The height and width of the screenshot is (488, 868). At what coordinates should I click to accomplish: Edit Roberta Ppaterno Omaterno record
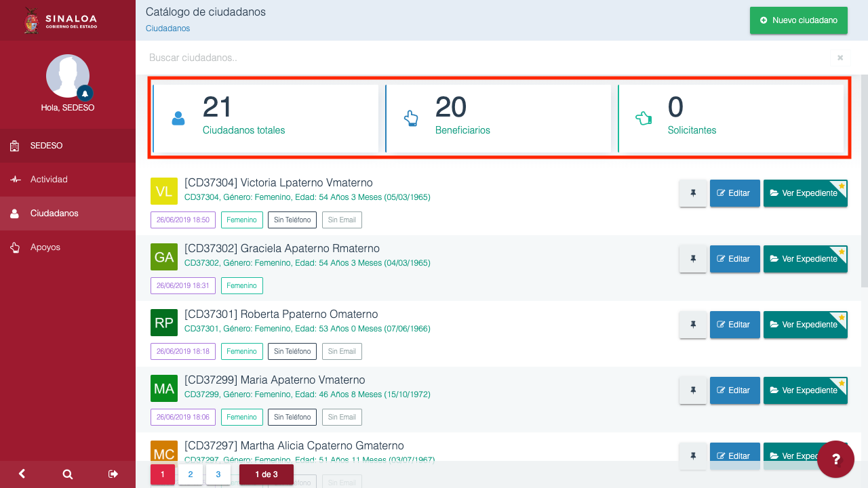tap(734, 325)
